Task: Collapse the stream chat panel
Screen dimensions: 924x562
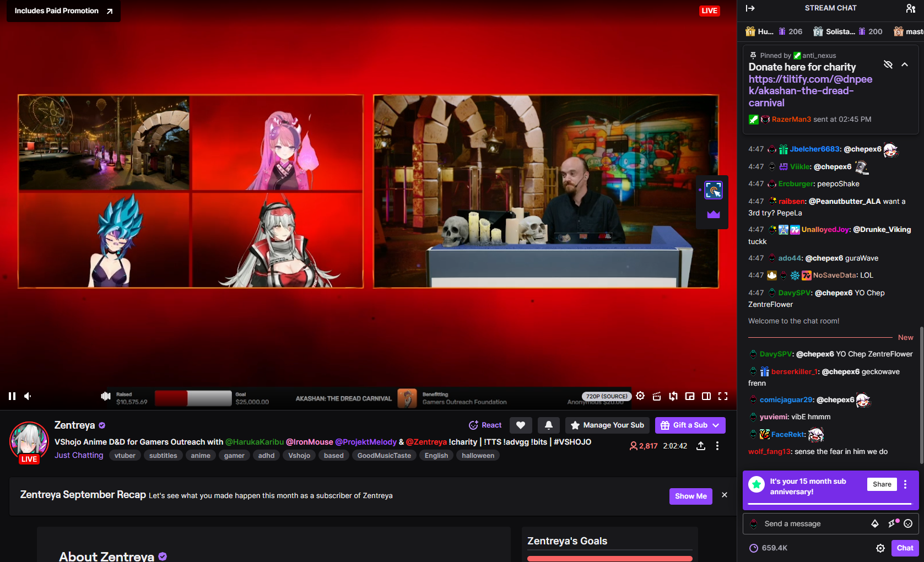Action: coord(750,8)
